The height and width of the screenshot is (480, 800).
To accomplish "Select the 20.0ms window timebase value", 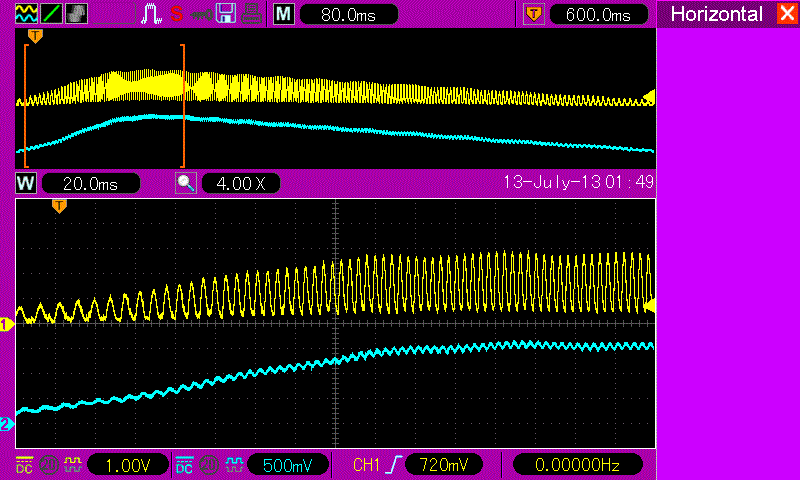I will point(91,183).
